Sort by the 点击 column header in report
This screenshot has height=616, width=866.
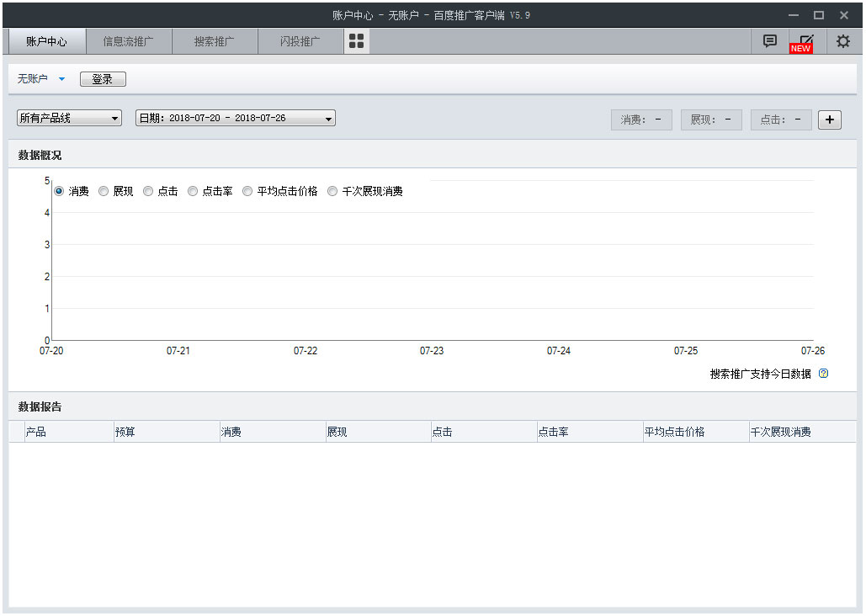click(x=484, y=432)
